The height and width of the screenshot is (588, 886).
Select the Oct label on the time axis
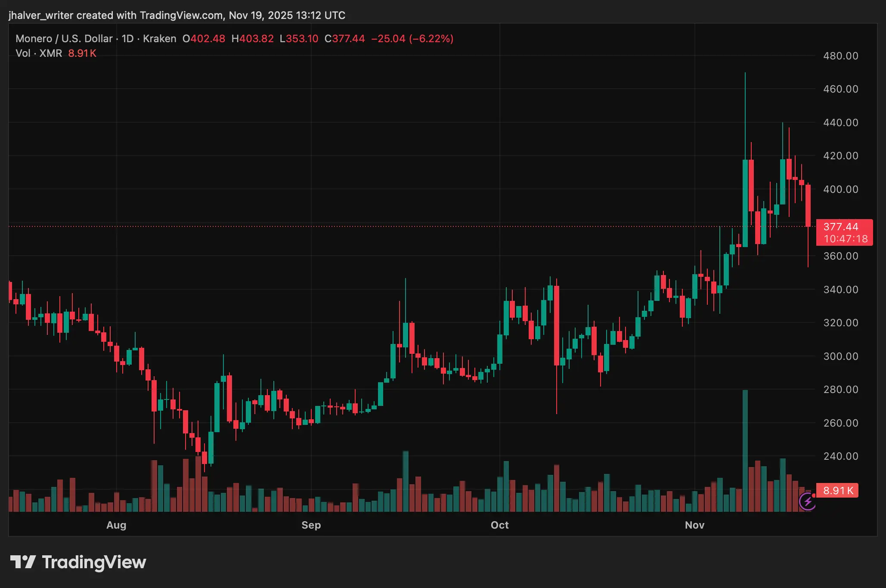(499, 525)
